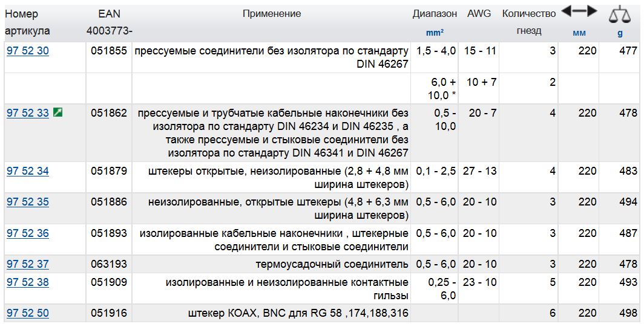
Task: Open article link 97 52 30
Action: pos(28,51)
